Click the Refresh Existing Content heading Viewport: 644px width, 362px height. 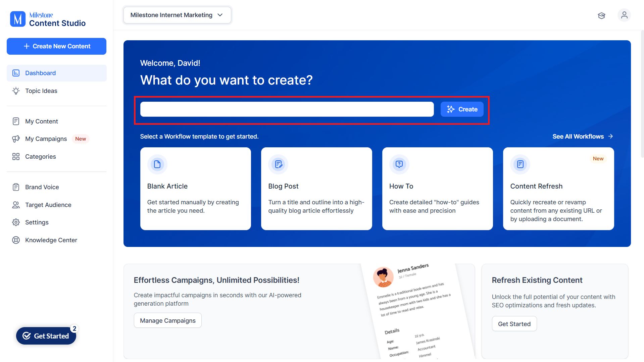click(x=537, y=280)
